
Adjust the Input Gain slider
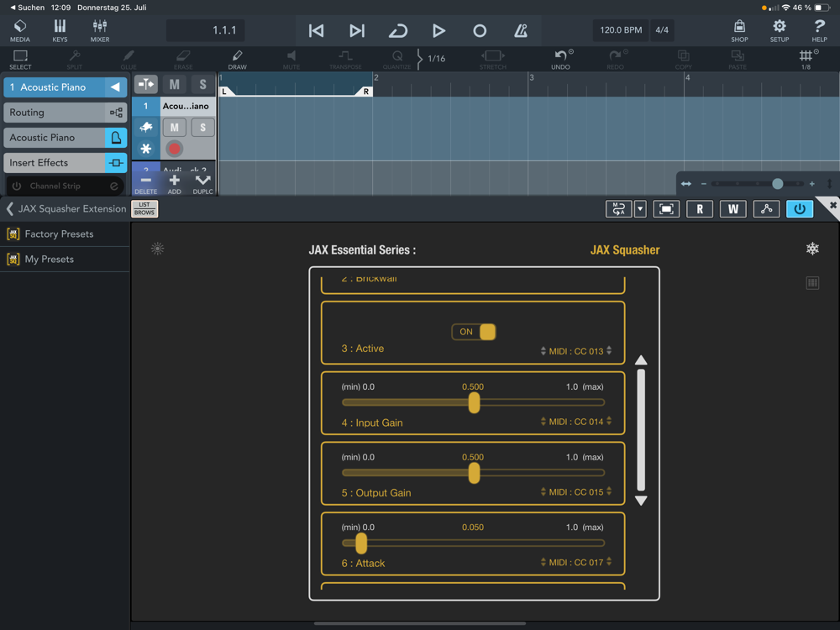coord(474,402)
